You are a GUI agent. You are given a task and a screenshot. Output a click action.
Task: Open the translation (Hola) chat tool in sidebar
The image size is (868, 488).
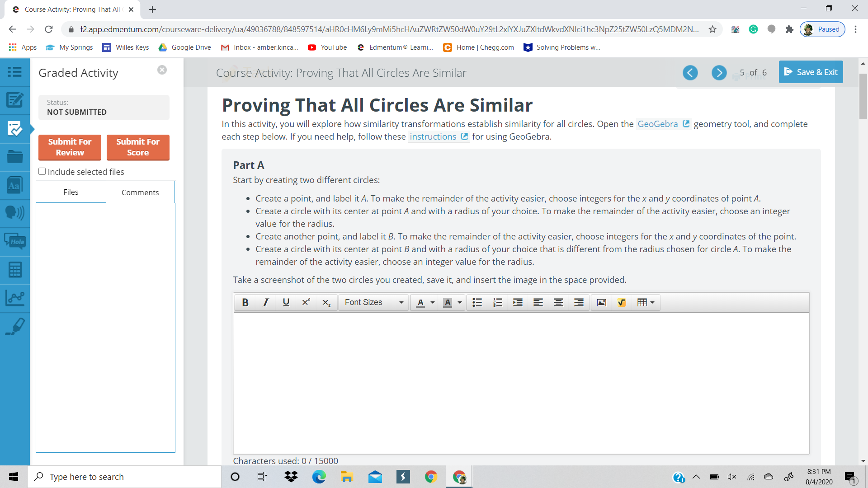pos(15,241)
